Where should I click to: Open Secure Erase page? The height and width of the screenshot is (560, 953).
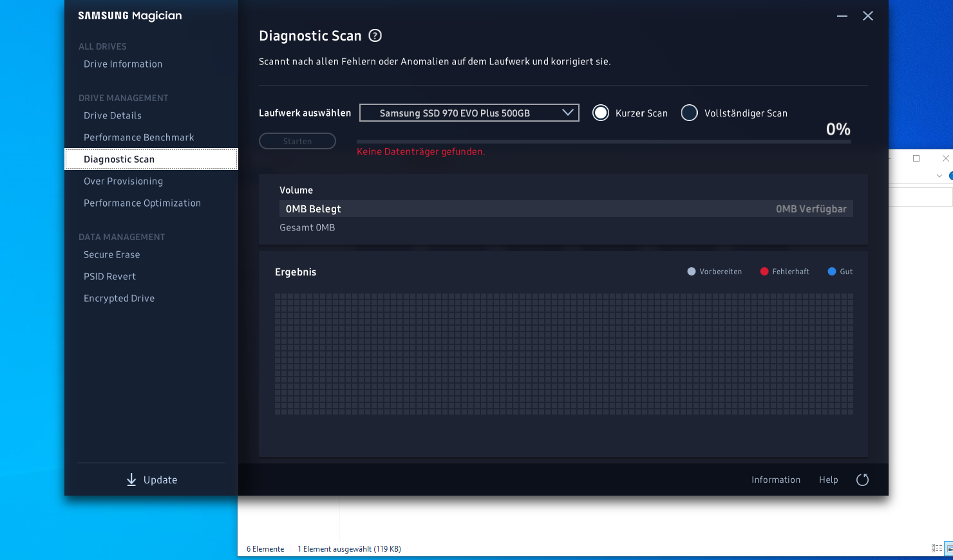pyautogui.click(x=112, y=255)
